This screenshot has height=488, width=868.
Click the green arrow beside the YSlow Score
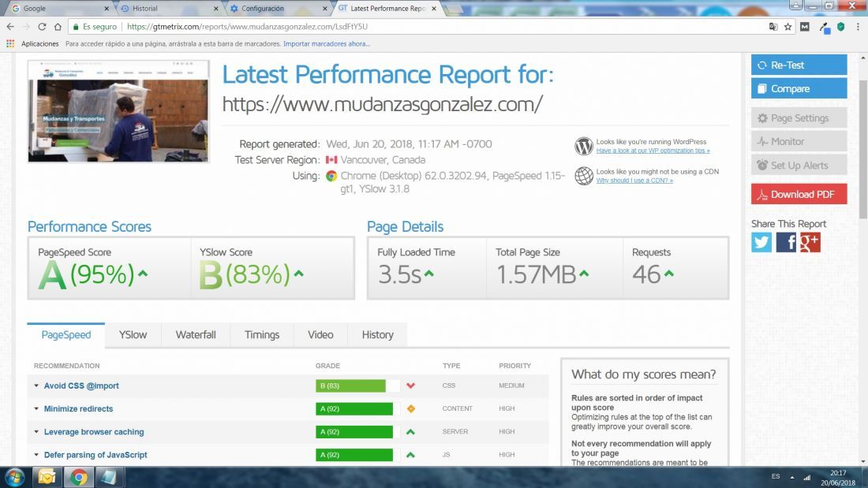pos(299,274)
